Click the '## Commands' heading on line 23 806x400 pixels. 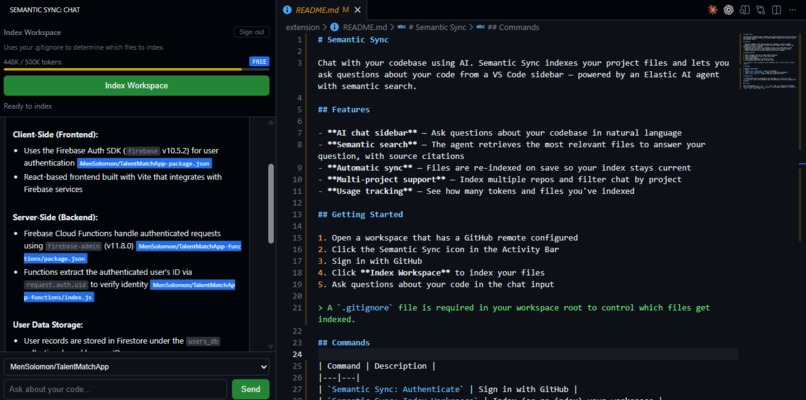(343, 342)
